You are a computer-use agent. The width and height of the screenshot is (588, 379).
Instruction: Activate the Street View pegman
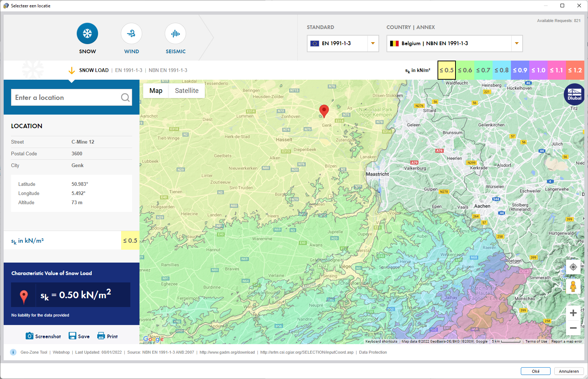point(573,286)
